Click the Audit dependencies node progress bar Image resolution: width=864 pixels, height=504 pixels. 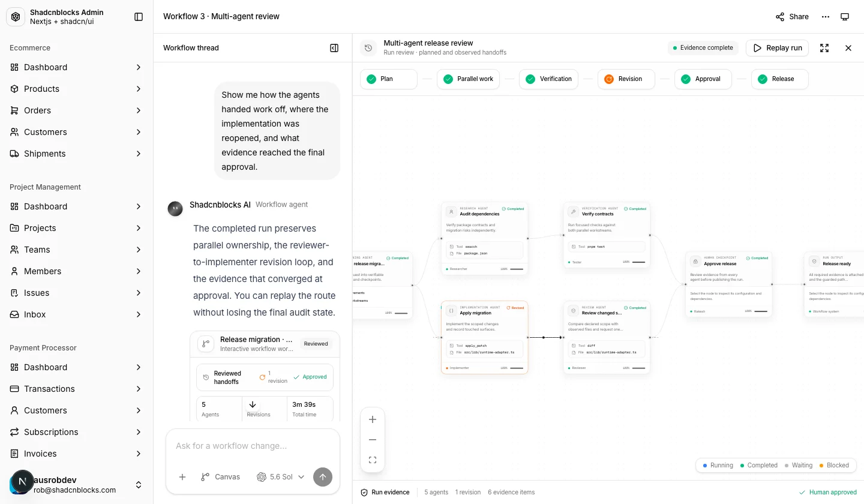point(516,269)
